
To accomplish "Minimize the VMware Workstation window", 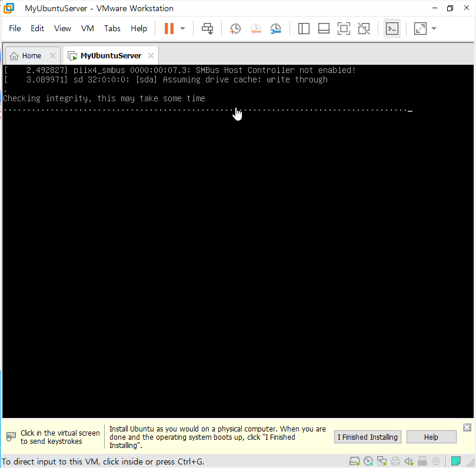I will tap(435, 8).
